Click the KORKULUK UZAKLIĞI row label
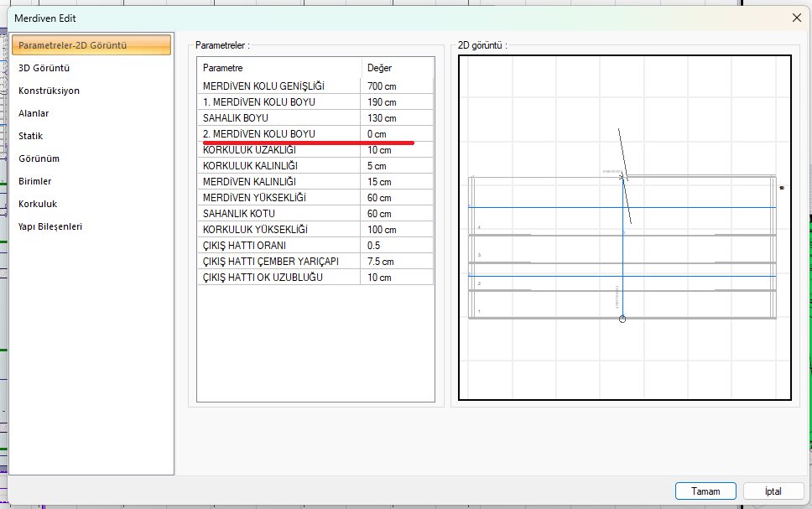The image size is (812, 509). (x=250, y=150)
